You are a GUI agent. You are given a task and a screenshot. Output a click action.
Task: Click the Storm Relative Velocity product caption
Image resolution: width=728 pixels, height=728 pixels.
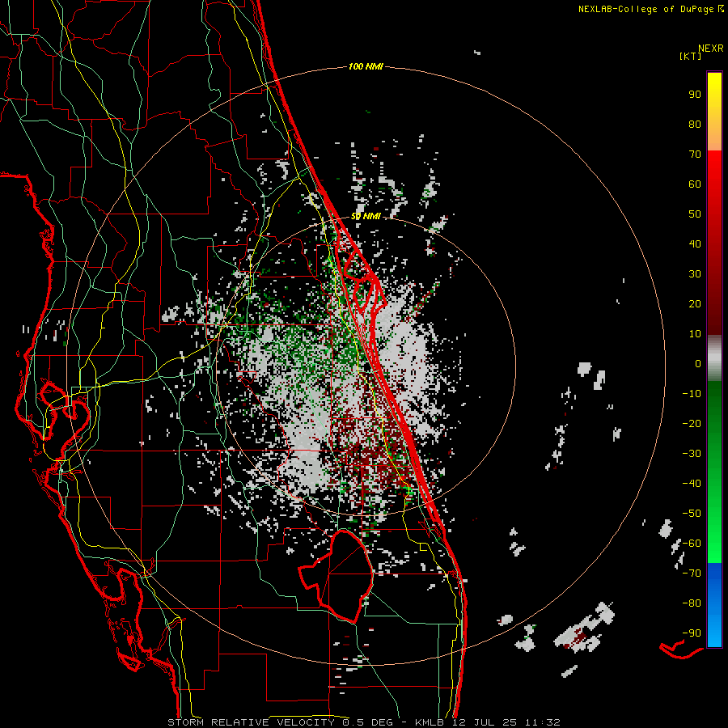(363, 722)
